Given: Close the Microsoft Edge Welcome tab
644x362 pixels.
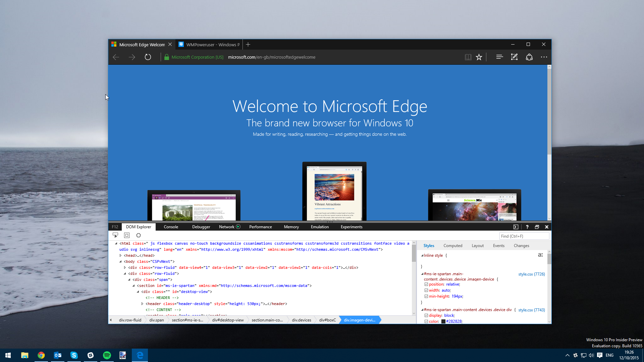Looking at the screenshot, I should coord(170,44).
